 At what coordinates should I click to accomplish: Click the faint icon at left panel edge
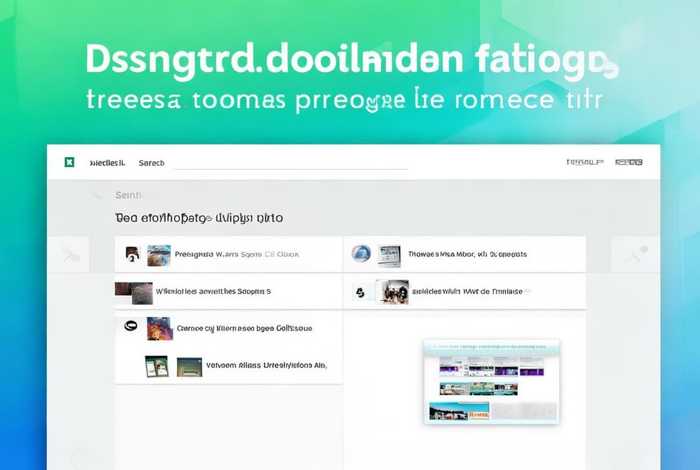[x=72, y=254]
